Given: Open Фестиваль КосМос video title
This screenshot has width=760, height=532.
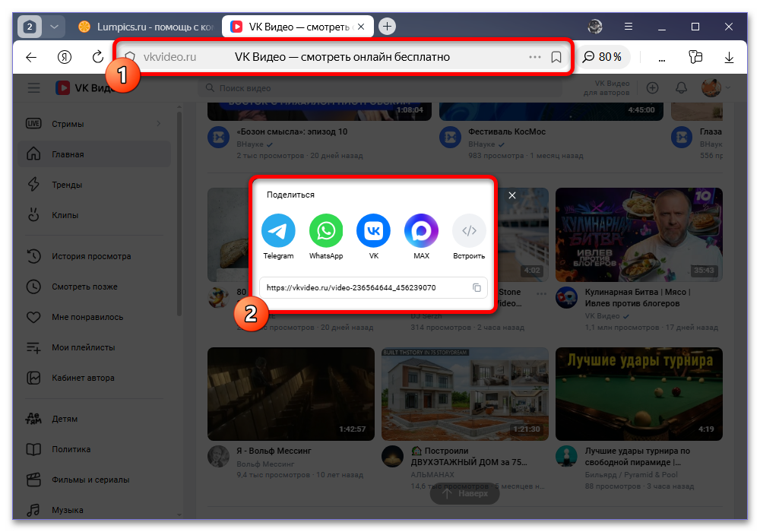Looking at the screenshot, I should click(506, 131).
